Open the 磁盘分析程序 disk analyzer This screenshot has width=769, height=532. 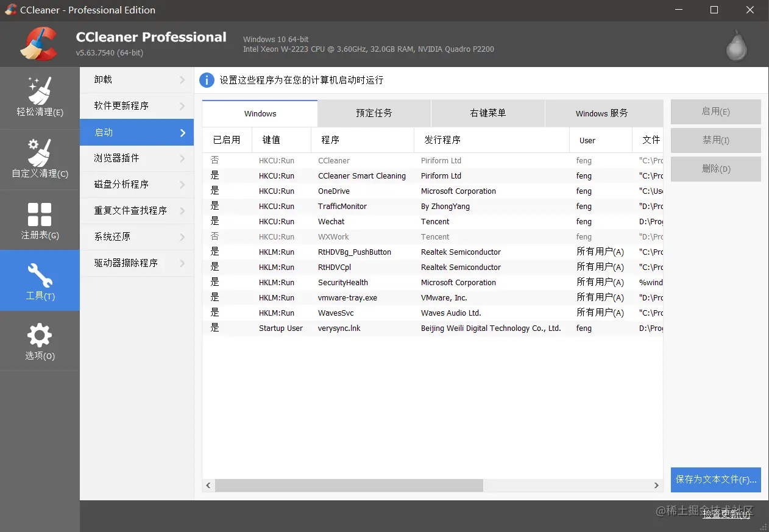pos(136,185)
